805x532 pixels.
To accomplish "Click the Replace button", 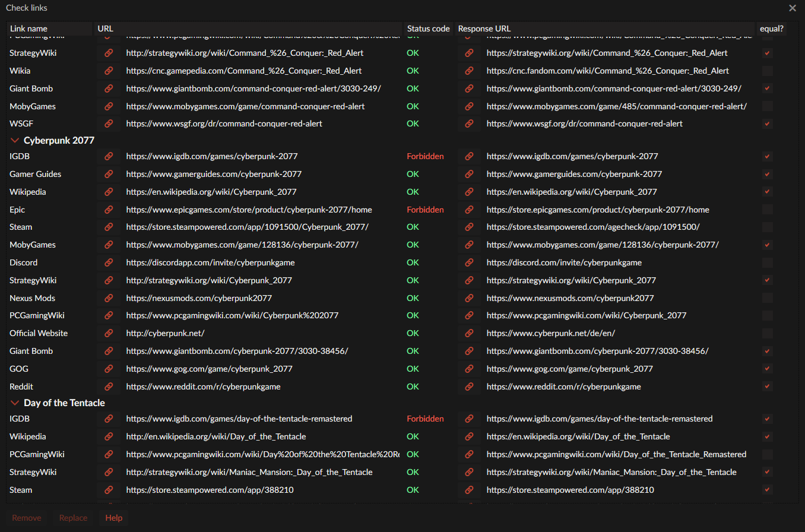I will pos(73,518).
